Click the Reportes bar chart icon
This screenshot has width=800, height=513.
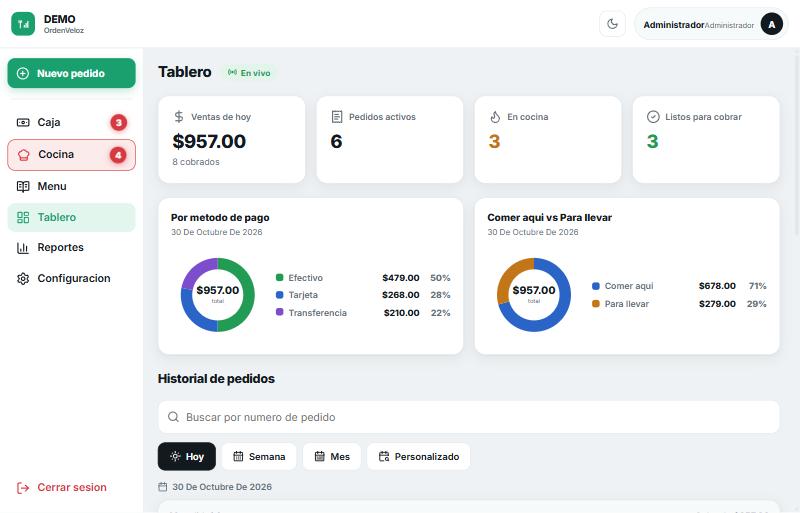click(x=23, y=248)
